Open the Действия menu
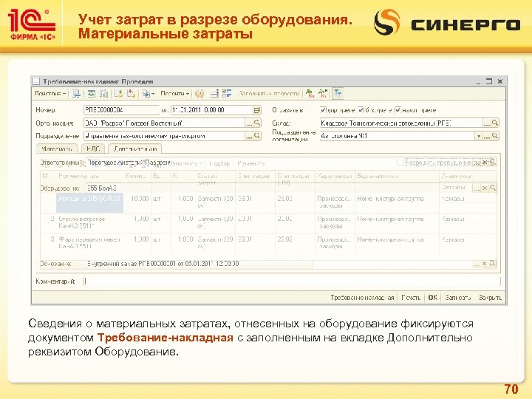Image resolution: width=532 pixels, height=399 pixels. pos(50,94)
